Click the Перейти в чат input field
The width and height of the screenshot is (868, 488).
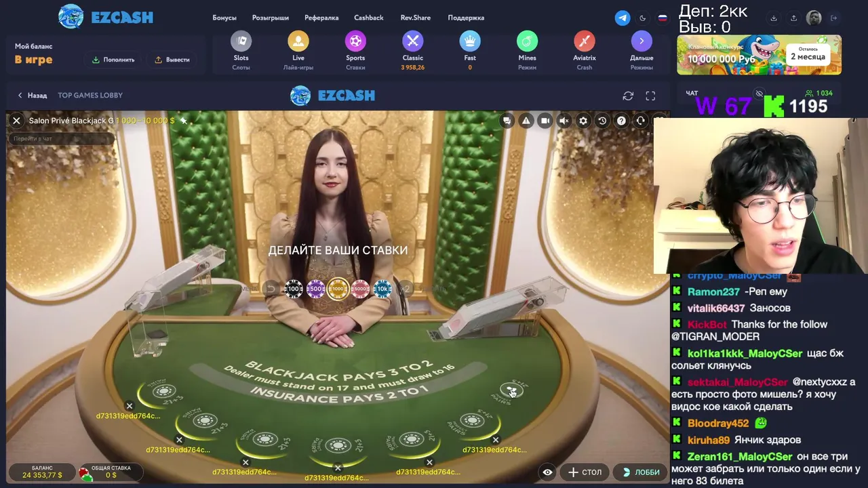tap(61, 139)
